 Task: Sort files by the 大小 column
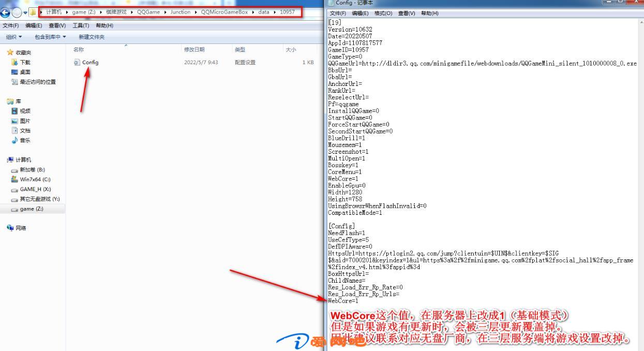(291, 50)
